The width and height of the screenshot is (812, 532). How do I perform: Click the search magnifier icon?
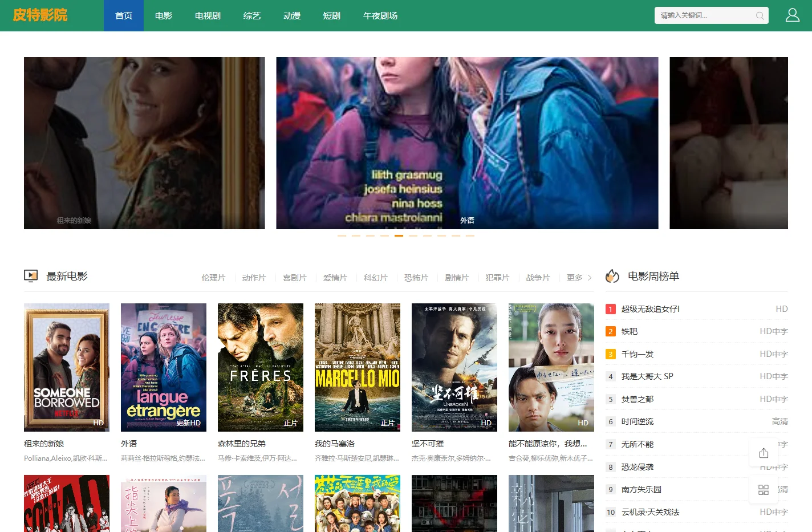[x=760, y=16]
